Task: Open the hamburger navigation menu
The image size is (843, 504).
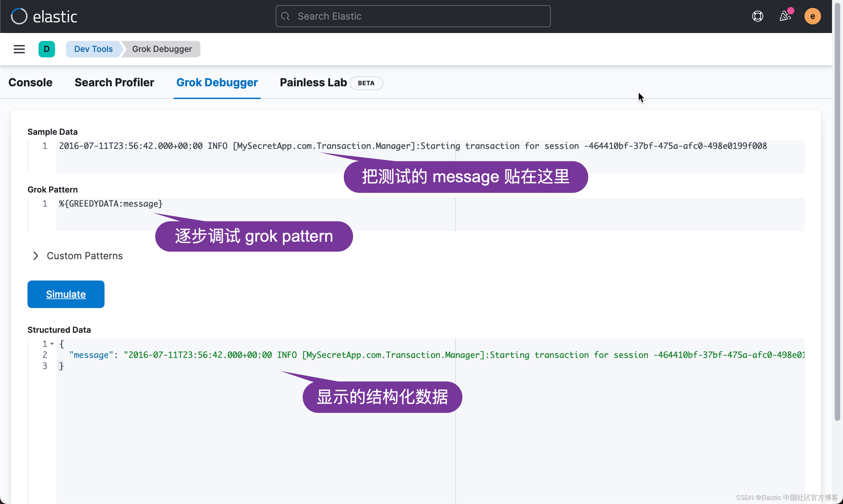Action: (x=19, y=49)
